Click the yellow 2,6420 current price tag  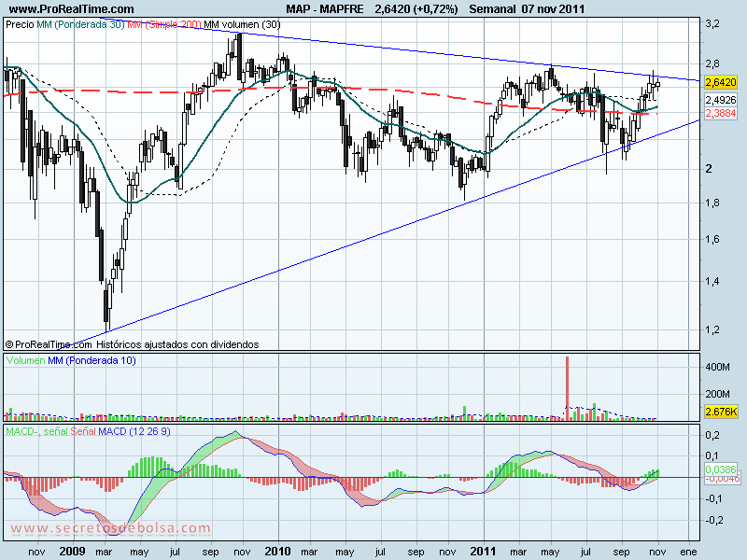tap(721, 82)
